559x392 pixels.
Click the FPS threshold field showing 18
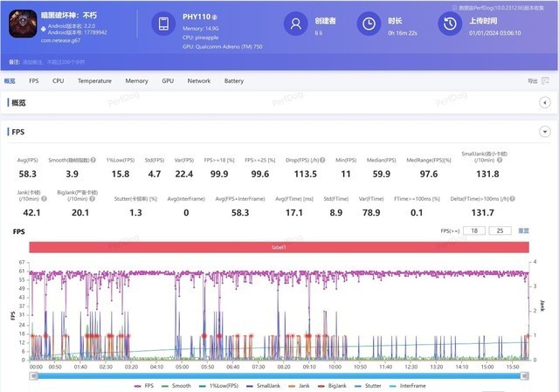point(475,230)
